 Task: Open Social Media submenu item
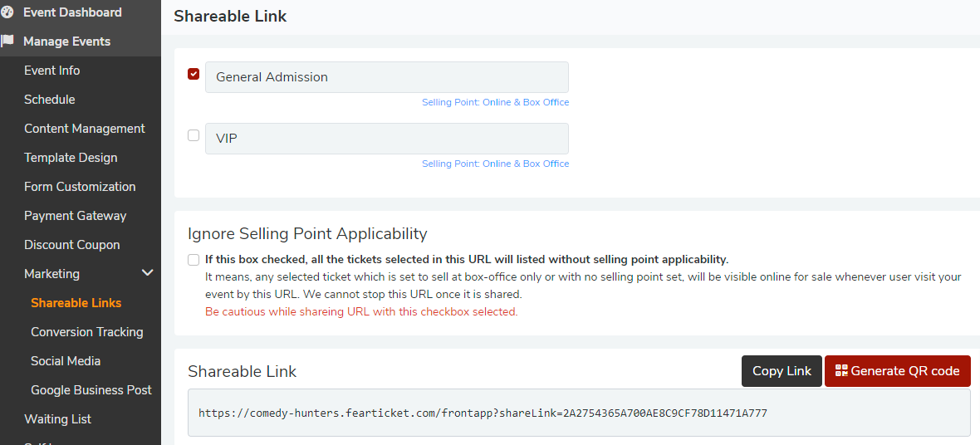(x=66, y=360)
